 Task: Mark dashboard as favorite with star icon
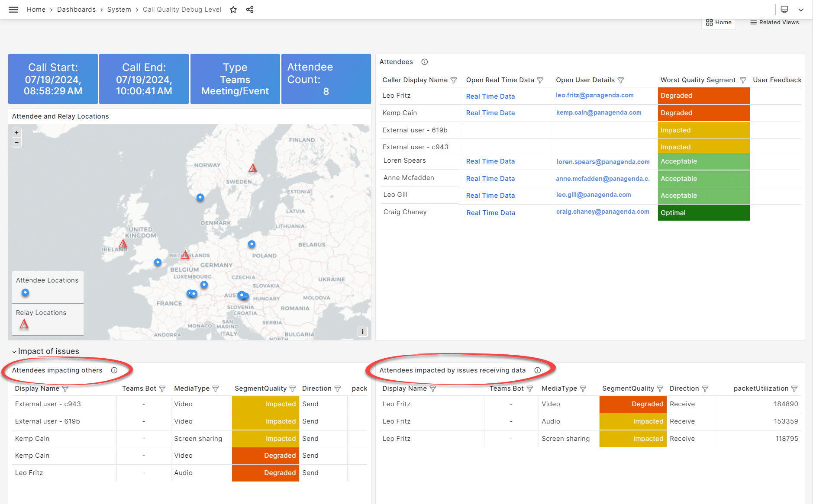pyautogui.click(x=233, y=10)
